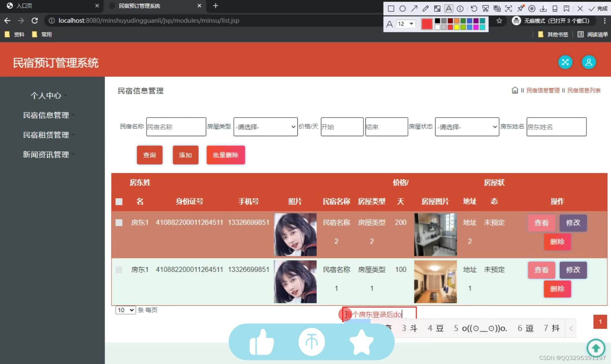The image size is (611, 364).
Task: Open the browser three-dot menu
Action: click(x=605, y=21)
